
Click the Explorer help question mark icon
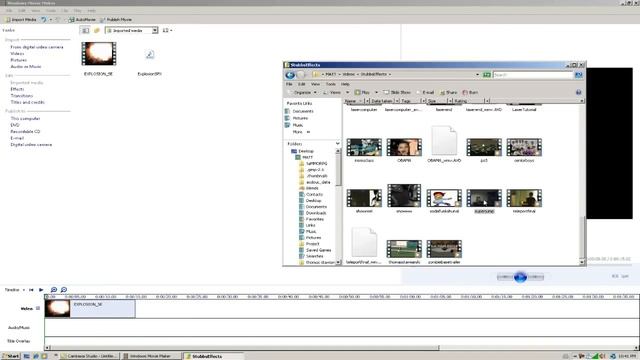click(578, 93)
